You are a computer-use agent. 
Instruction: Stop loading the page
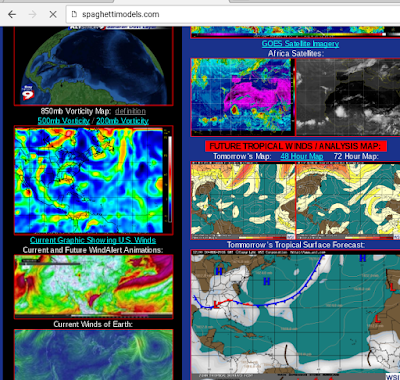click(x=53, y=14)
